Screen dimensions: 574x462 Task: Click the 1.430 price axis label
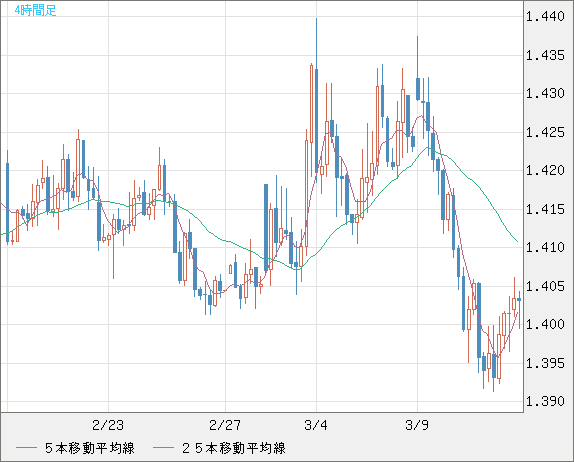tap(545, 93)
